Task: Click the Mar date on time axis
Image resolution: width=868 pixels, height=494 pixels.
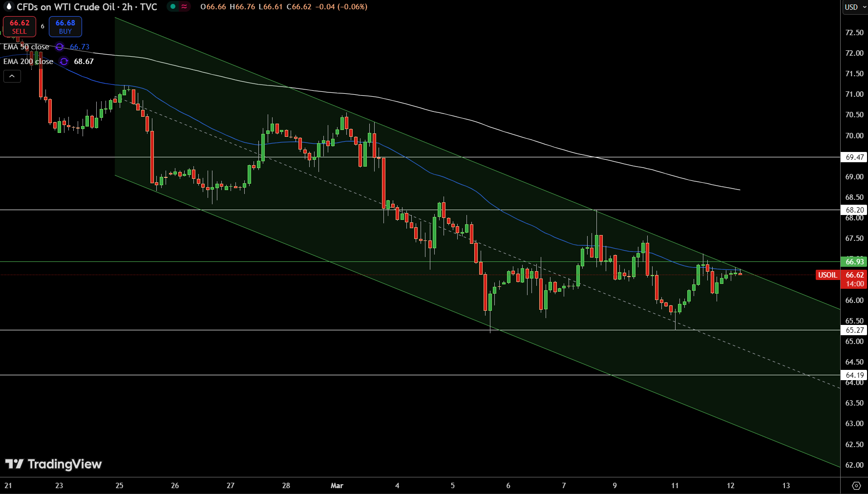Action: 337,486
